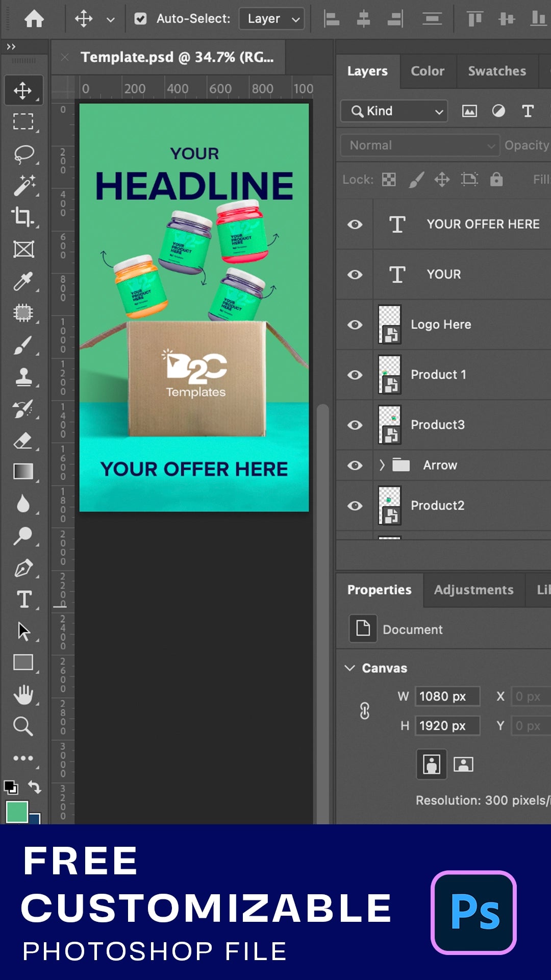Select the Magic Wand tool

click(x=23, y=185)
